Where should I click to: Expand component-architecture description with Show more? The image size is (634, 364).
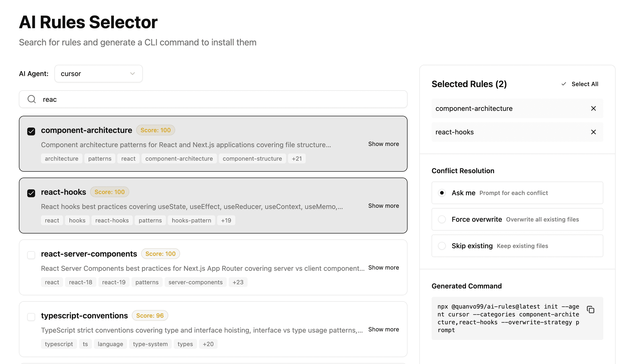click(x=383, y=144)
